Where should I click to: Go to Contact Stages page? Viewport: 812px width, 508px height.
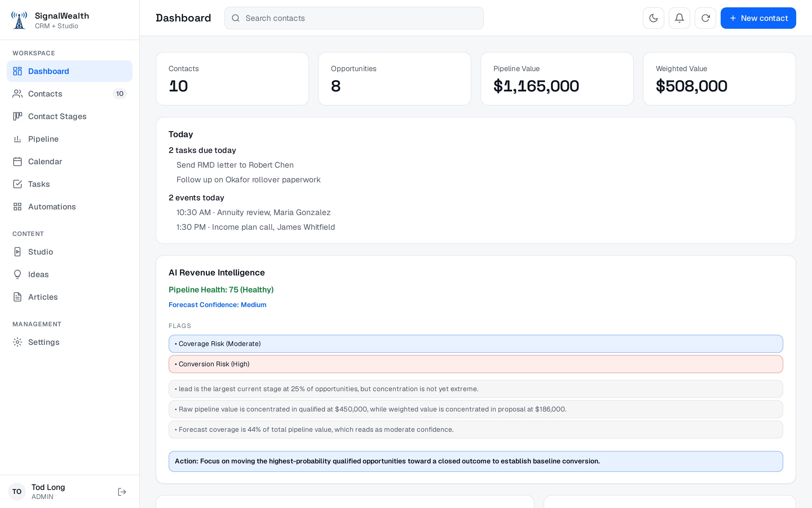pos(58,116)
